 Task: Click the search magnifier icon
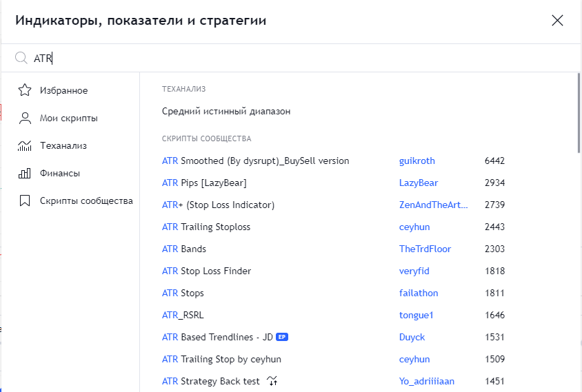21,59
